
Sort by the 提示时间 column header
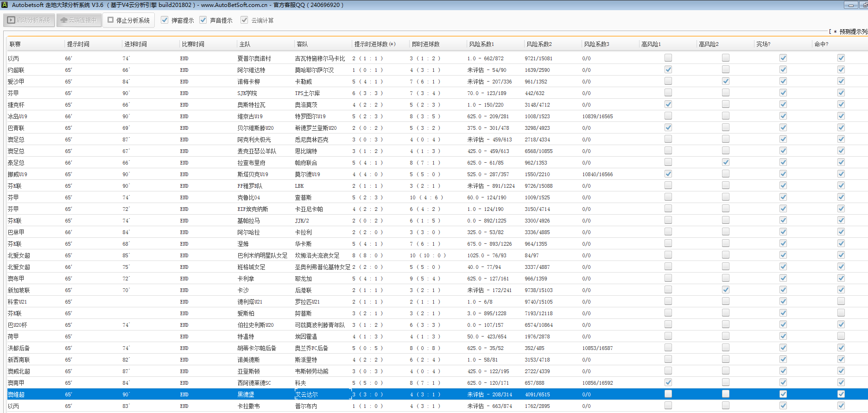(78, 44)
